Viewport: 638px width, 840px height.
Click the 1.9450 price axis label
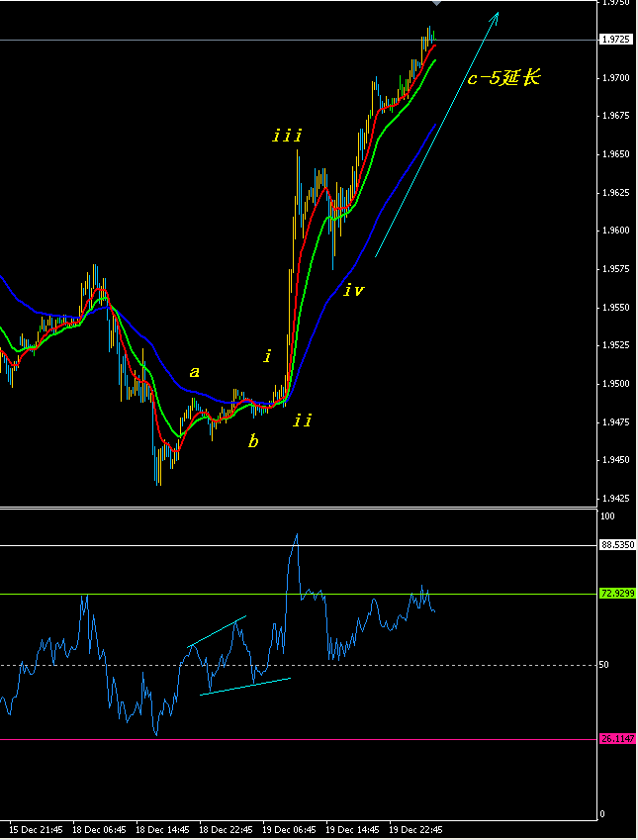click(615, 460)
